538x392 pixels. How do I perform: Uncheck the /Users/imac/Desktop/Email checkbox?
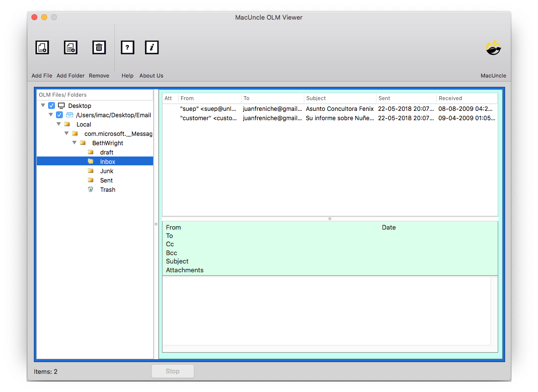[x=59, y=114]
